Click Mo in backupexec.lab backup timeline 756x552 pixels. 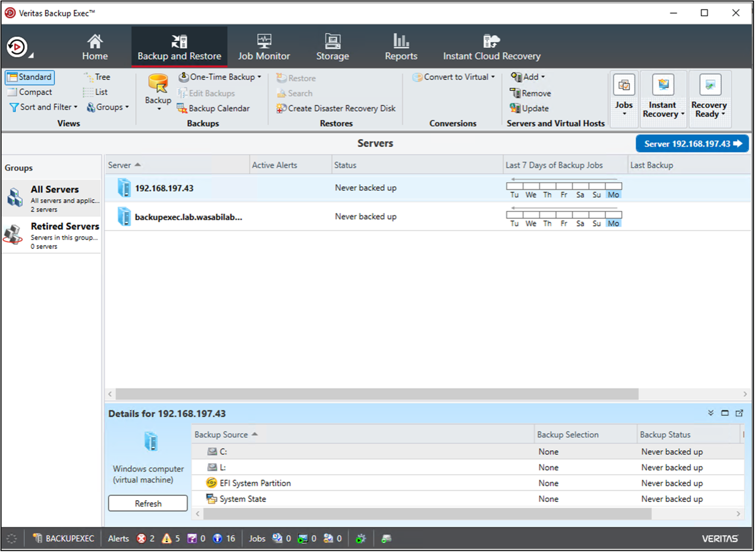[x=613, y=223]
